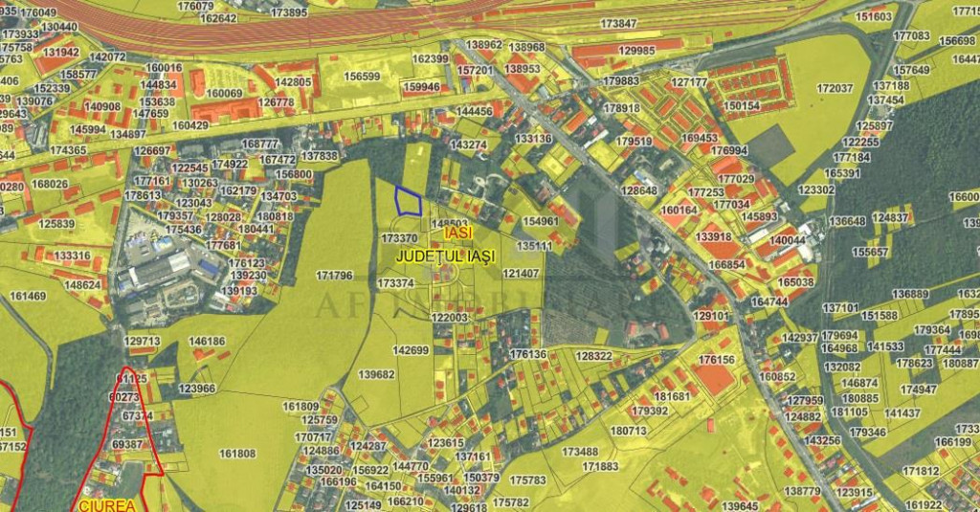The height and width of the screenshot is (512, 980).
Task: Click parcel 150154 with red buildings
Action: (741, 106)
